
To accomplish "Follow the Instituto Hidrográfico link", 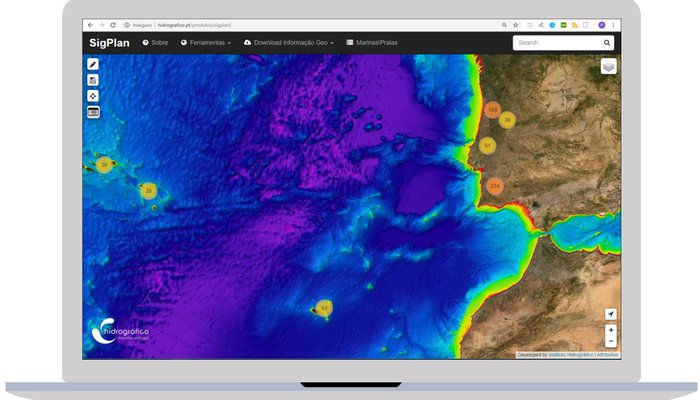I will pos(570,354).
